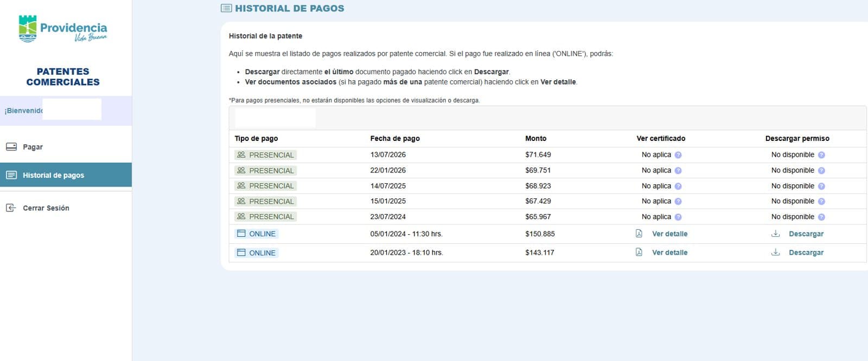Image resolution: width=868 pixels, height=361 pixels.
Task: Click the PRESENCIAL badge dated 22/01/2026
Action: pos(266,170)
